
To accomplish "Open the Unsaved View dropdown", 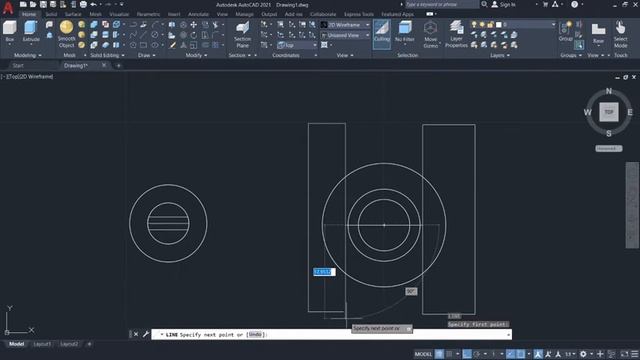I will point(345,35).
